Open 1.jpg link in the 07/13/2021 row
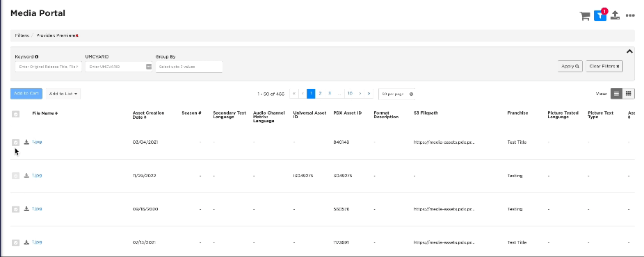 click(37, 242)
